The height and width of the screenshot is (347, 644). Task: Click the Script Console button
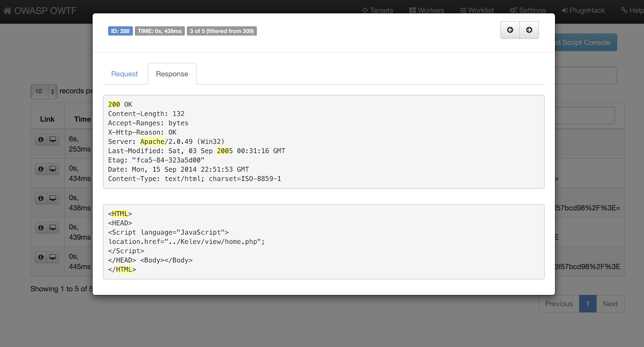pyautogui.click(x=586, y=42)
